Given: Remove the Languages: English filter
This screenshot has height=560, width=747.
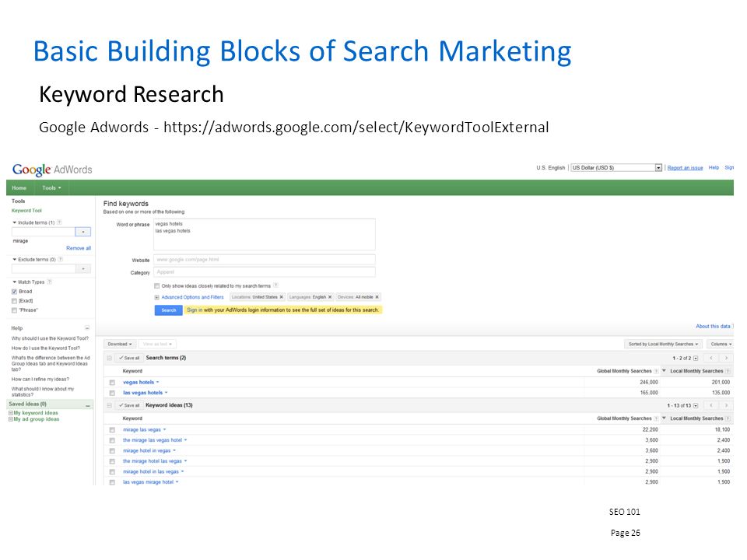Looking at the screenshot, I should tap(330, 297).
